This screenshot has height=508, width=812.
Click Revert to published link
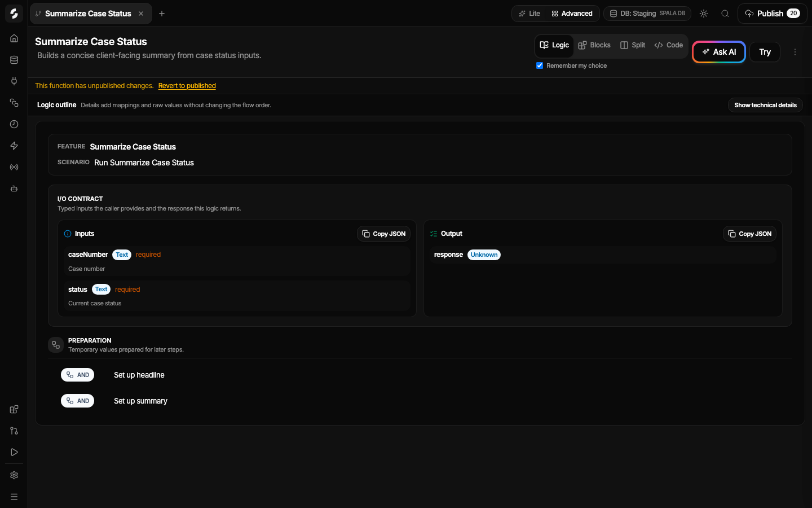pyautogui.click(x=187, y=86)
